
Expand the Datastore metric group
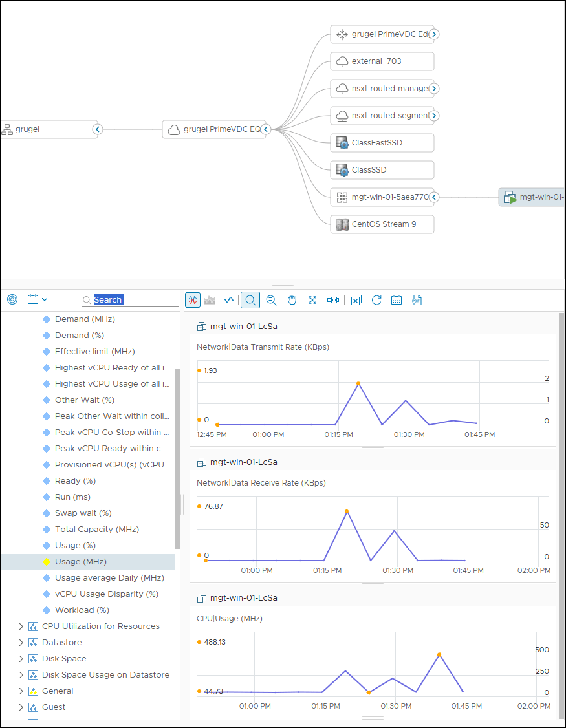pos(21,643)
